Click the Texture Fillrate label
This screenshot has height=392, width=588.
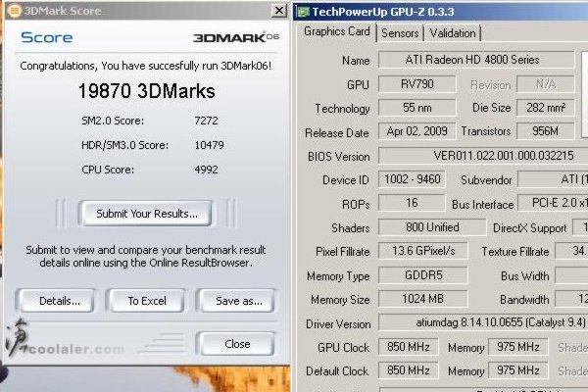515,251
